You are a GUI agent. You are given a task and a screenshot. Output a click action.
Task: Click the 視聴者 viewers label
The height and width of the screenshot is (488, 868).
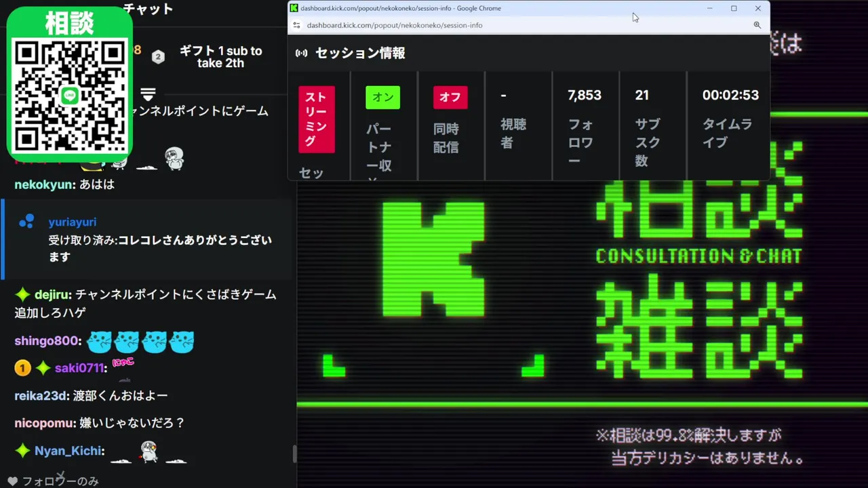(513, 134)
